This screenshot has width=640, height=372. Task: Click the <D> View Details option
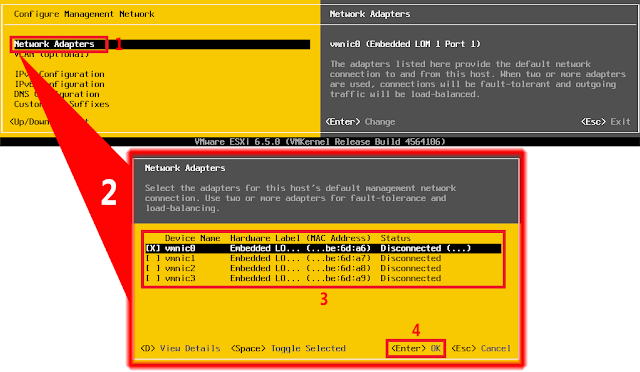(x=180, y=348)
